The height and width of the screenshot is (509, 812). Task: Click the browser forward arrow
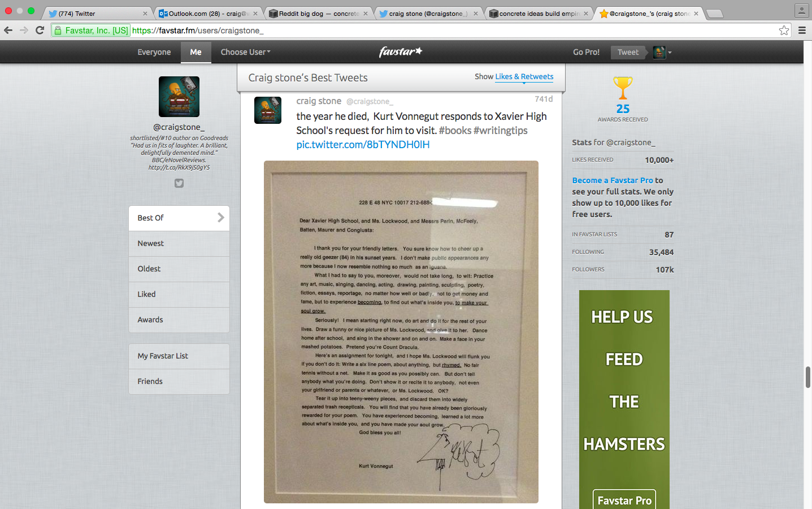point(24,30)
